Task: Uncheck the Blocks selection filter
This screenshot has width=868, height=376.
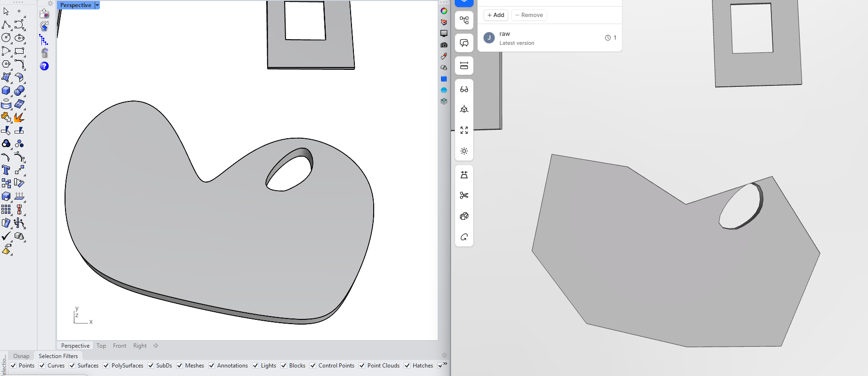Action: tap(284, 366)
